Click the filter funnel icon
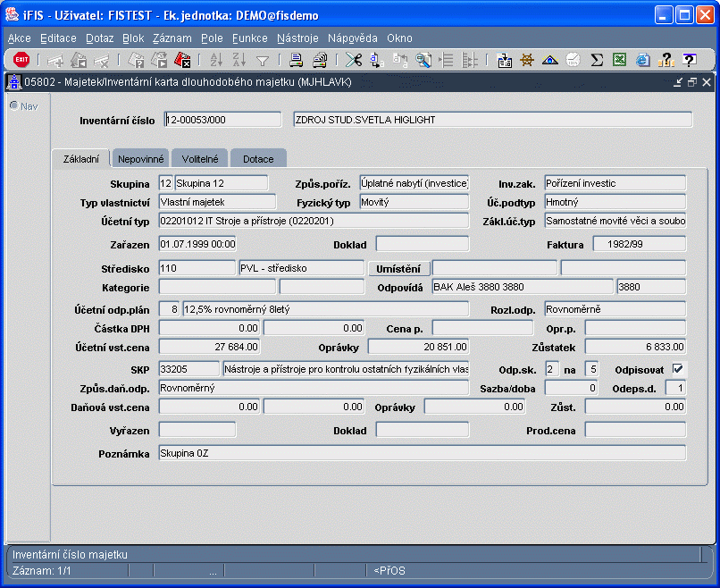720x588 pixels. pos(263,60)
